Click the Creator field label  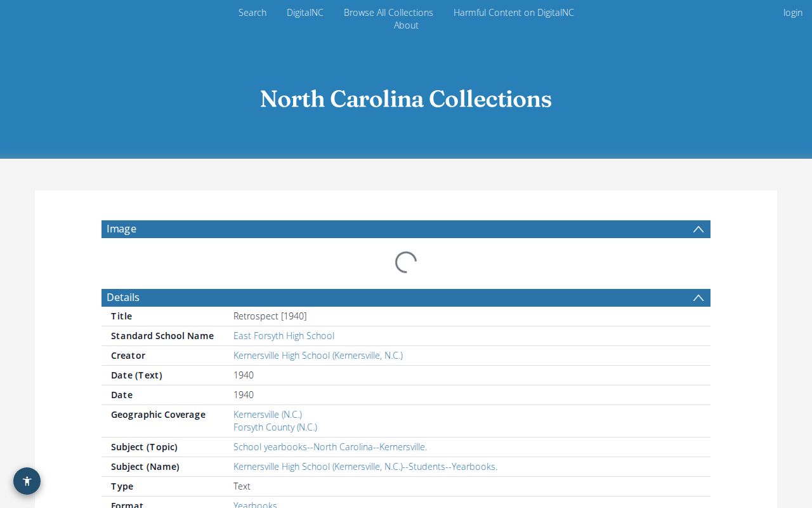pos(128,356)
